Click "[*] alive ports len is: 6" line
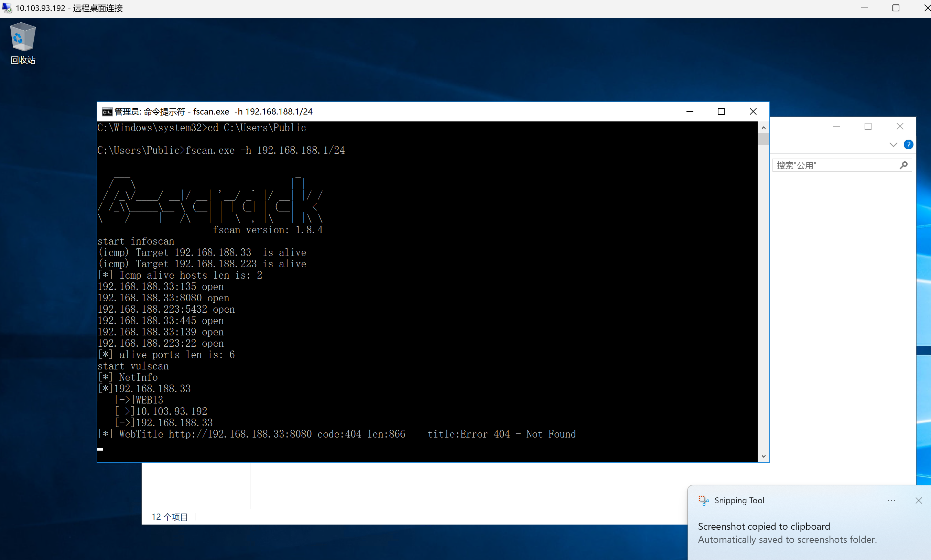Image resolution: width=931 pixels, height=560 pixels. click(x=166, y=354)
